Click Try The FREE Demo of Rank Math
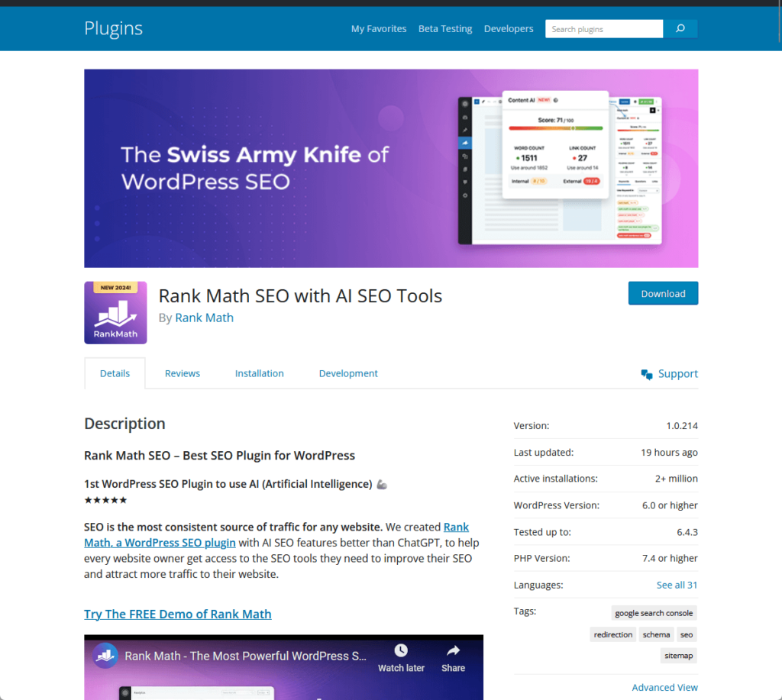782x700 pixels. (x=177, y=614)
